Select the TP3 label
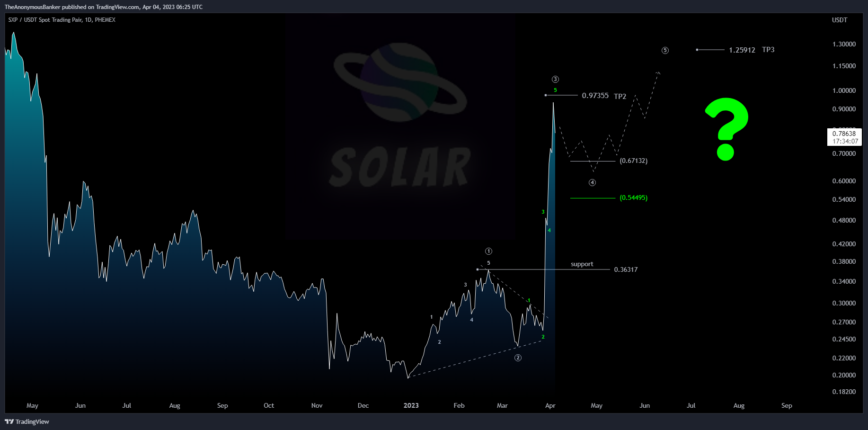 click(x=768, y=50)
